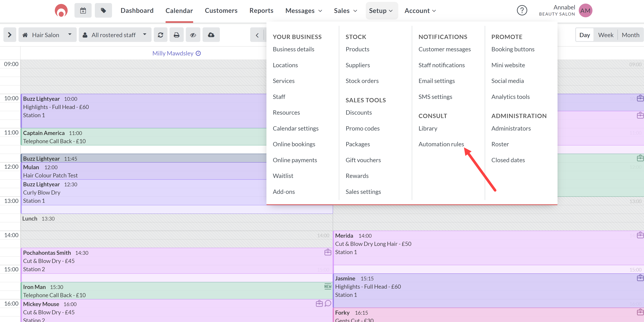The width and height of the screenshot is (644, 322).
Task: Click the cloud upload icon
Action: coord(211,35)
